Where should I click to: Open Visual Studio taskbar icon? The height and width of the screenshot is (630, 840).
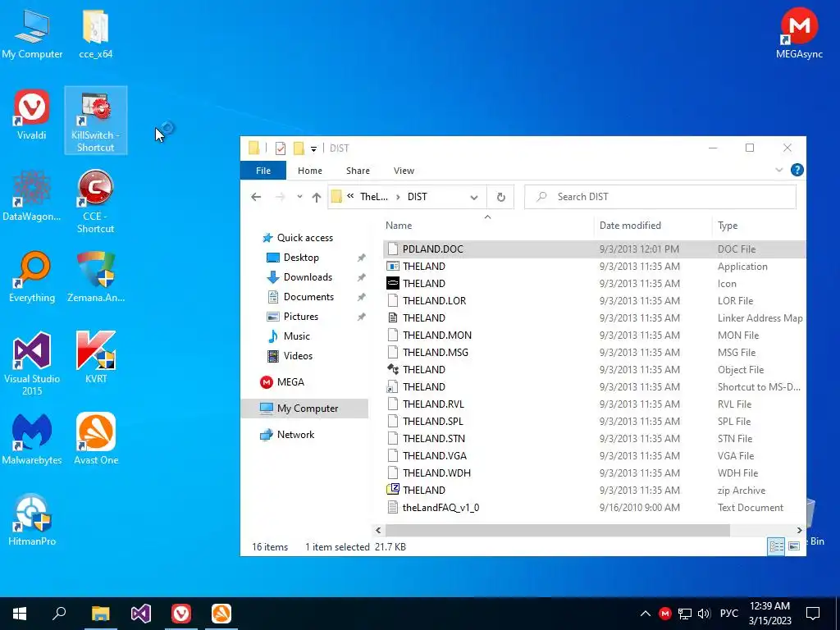140,614
